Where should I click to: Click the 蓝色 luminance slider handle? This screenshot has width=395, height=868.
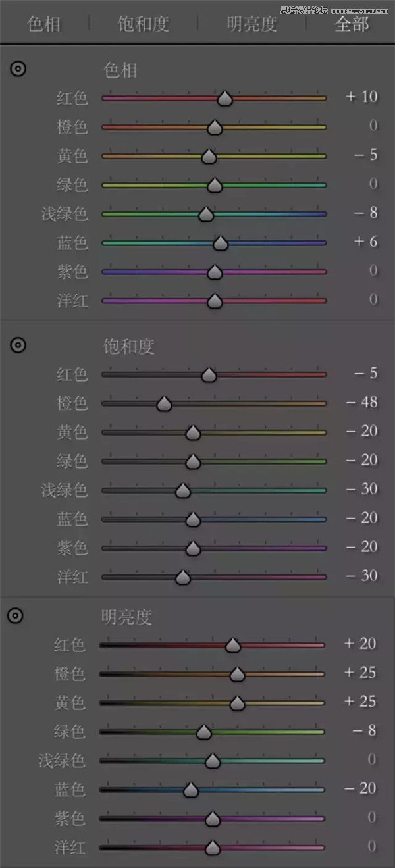[x=191, y=790]
